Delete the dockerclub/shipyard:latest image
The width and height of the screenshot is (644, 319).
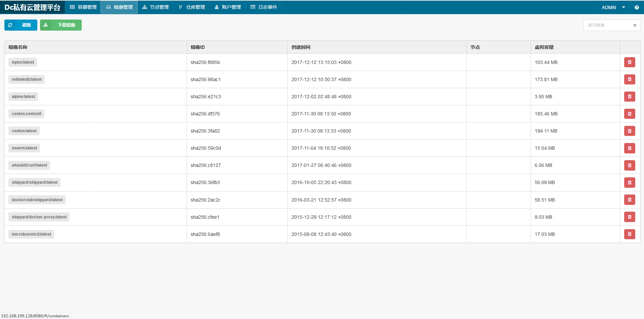click(x=630, y=200)
